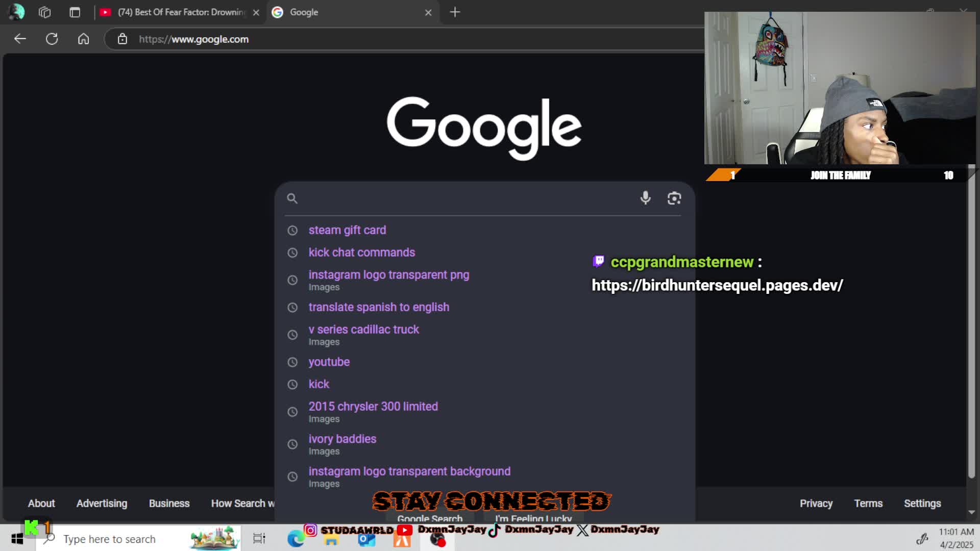Start voice search with microphone icon

tap(645, 198)
